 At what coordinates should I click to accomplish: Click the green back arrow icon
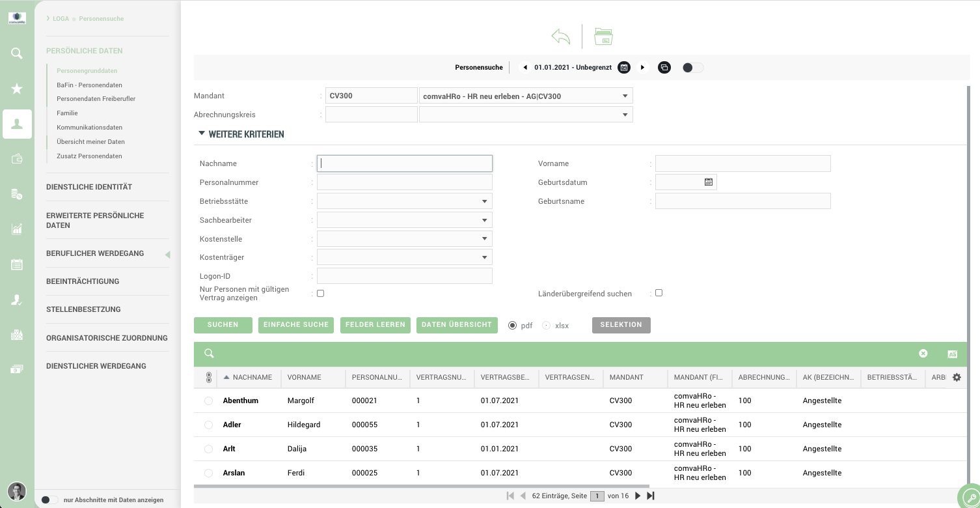(x=560, y=36)
